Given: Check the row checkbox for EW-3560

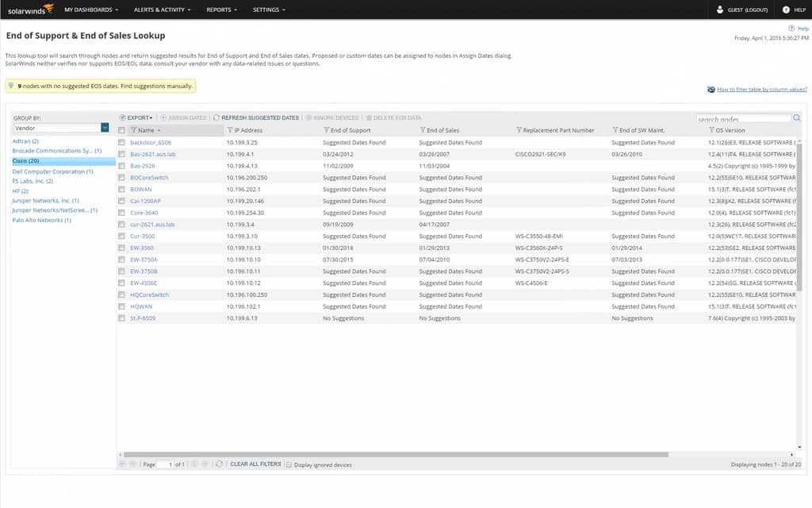Looking at the screenshot, I should 121,248.
